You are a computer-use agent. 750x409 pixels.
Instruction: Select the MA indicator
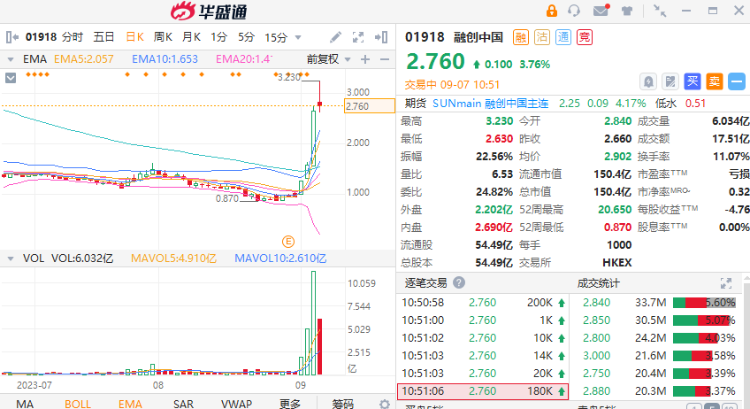(25, 404)
